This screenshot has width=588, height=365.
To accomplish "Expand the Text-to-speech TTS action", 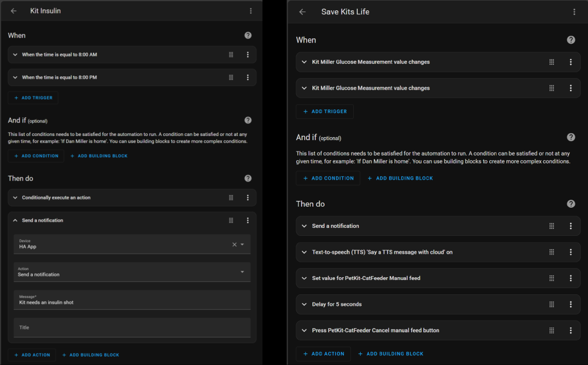I will click(x=304, y=252).
